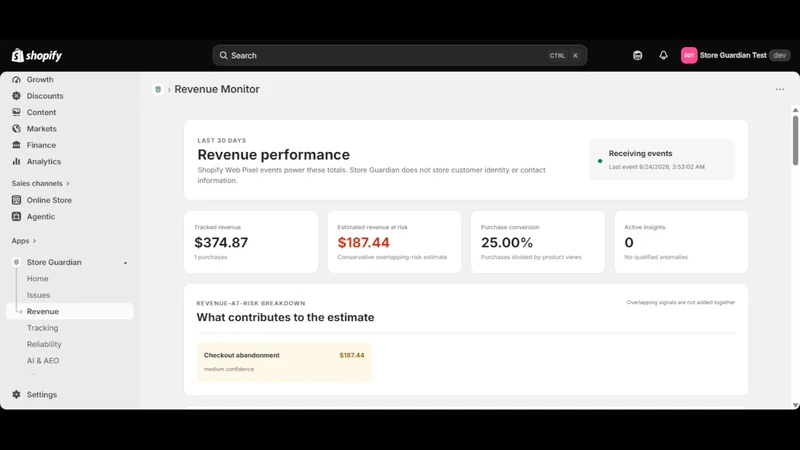Open Discounts in the sidebar
The image size is (800, 450).
pyautogui.click(x=45, y=96)
